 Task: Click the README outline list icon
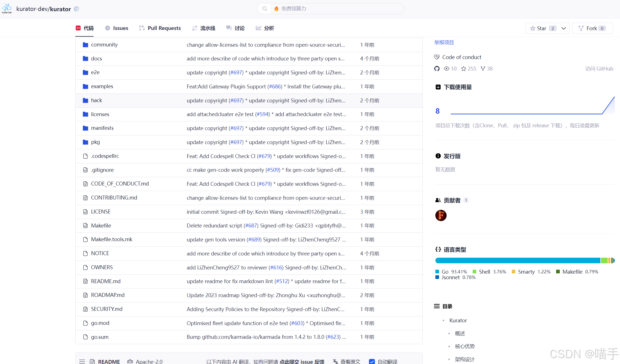(82, 361)
